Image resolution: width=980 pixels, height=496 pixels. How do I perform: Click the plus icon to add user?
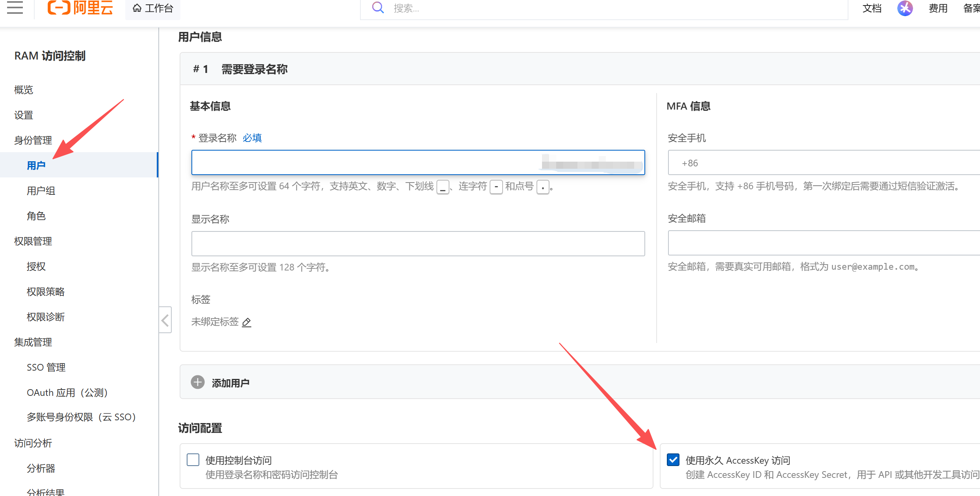pos(198,382)
